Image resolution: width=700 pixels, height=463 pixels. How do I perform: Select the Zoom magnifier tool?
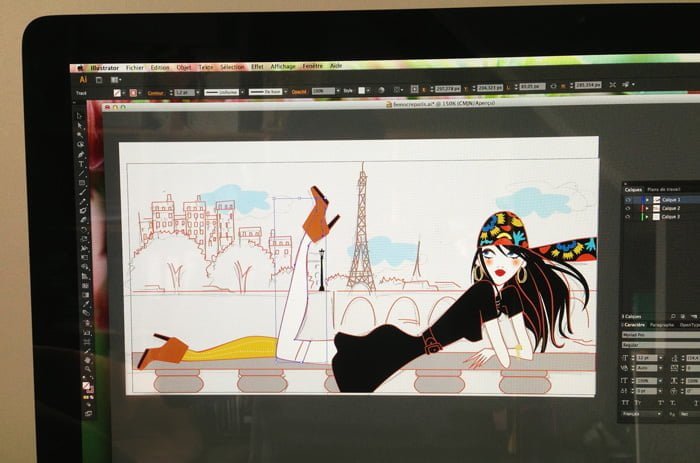coord(88,369)
